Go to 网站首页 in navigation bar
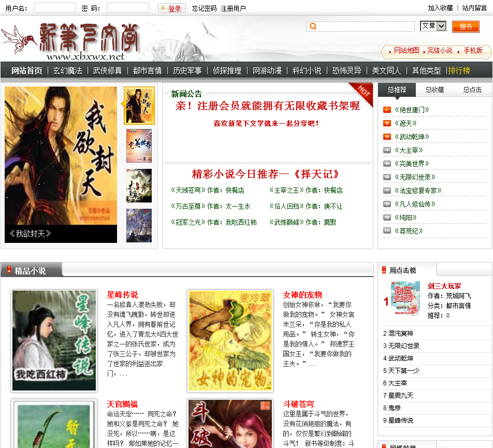Image resolution: width=493 pixels, height=448 pixels. coord(27,70)
